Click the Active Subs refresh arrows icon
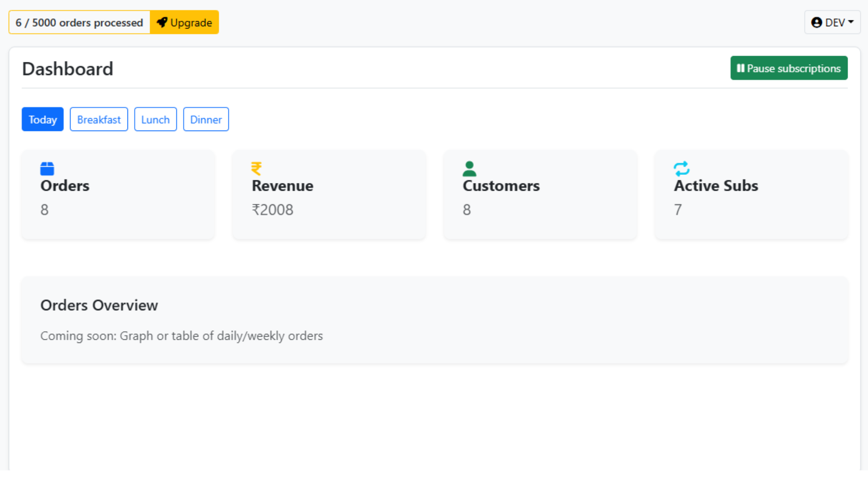868x488 pixels. point(681,169)
